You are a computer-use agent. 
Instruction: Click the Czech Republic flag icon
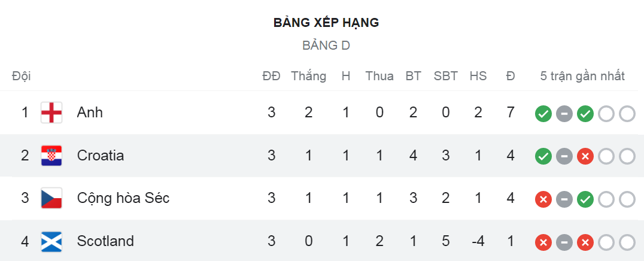pyautogui.click(x=51, y=199)
